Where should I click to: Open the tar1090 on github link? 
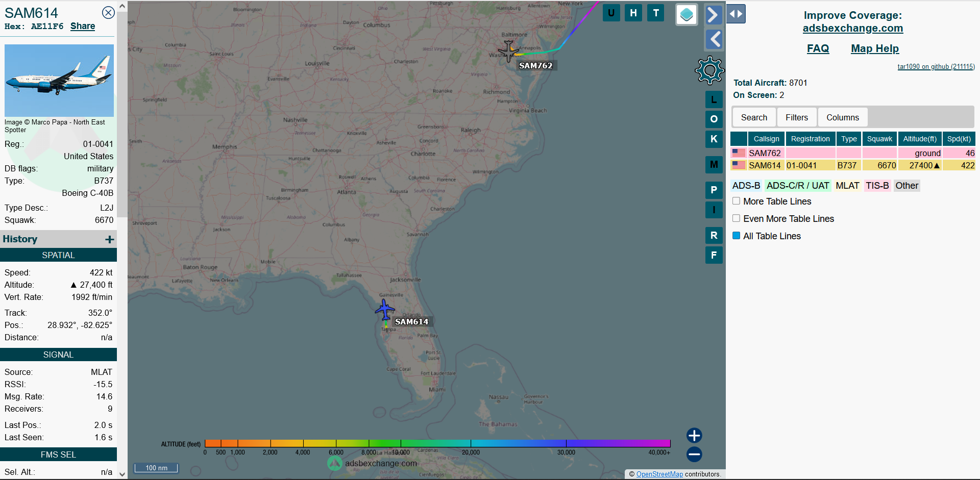[936, 67]
